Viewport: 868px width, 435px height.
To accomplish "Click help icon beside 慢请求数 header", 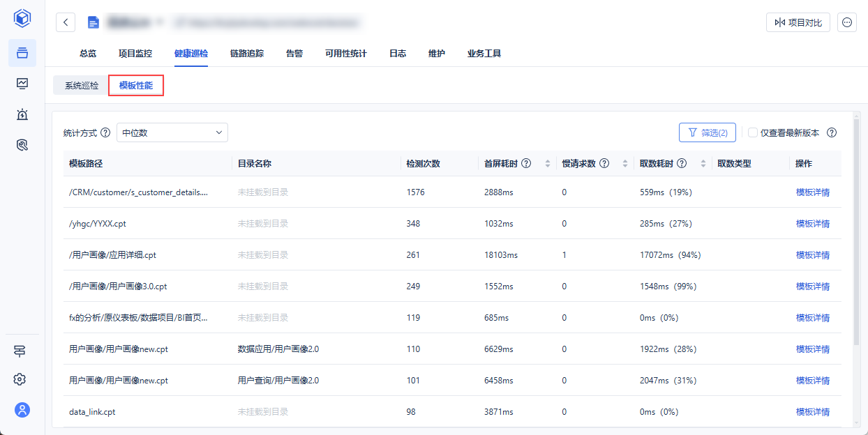I will (605, 164).
